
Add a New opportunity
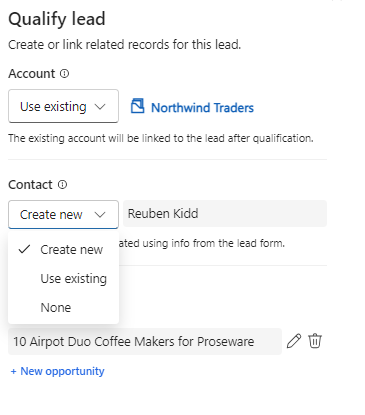coord(57,371)
